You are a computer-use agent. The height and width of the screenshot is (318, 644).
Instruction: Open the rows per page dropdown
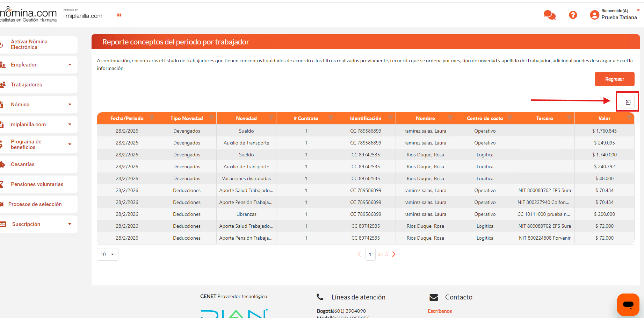click(x=107, y=254)
